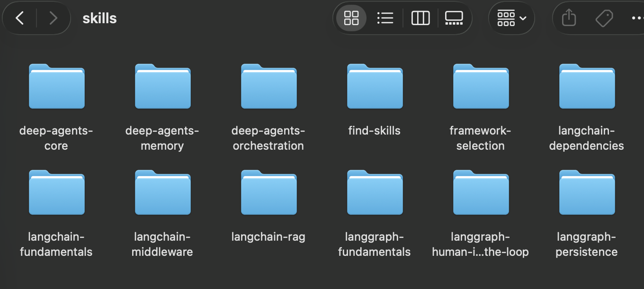Click the deep-agents-core name label
Viewport: 644px width, 289px height.
point(56,138)
